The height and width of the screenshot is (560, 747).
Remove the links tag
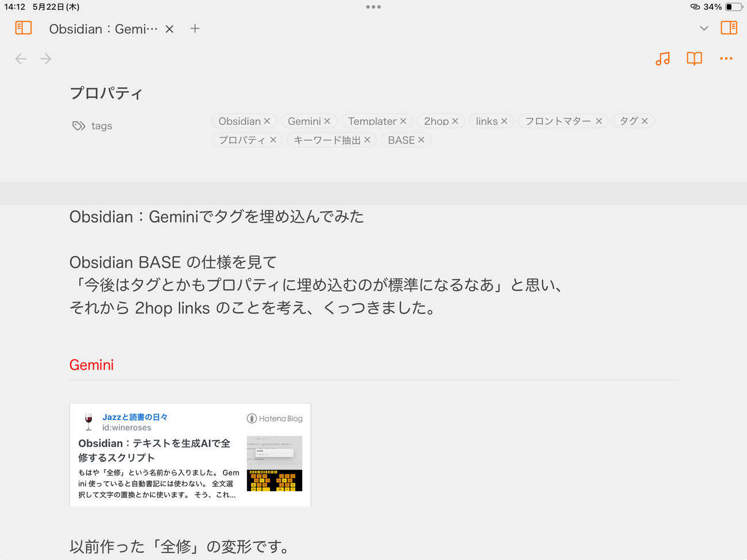pyautogui.click(x=504, y=121)
